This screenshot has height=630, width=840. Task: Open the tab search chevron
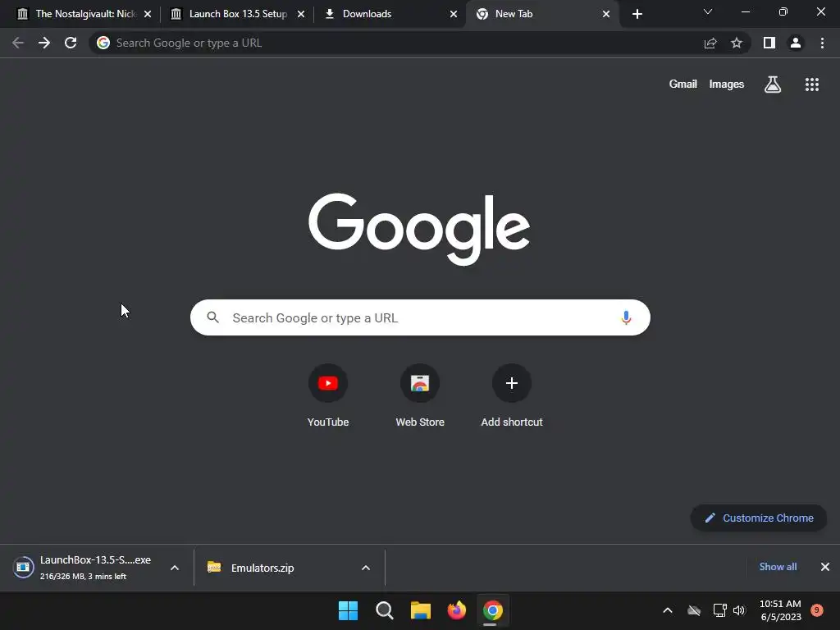(x=708, y=11)
